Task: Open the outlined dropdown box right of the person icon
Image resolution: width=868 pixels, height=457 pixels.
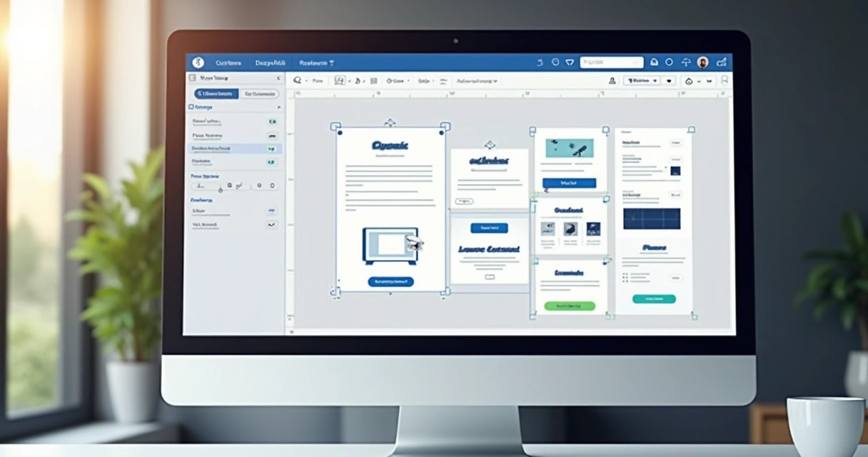Action: pos(641,81)
